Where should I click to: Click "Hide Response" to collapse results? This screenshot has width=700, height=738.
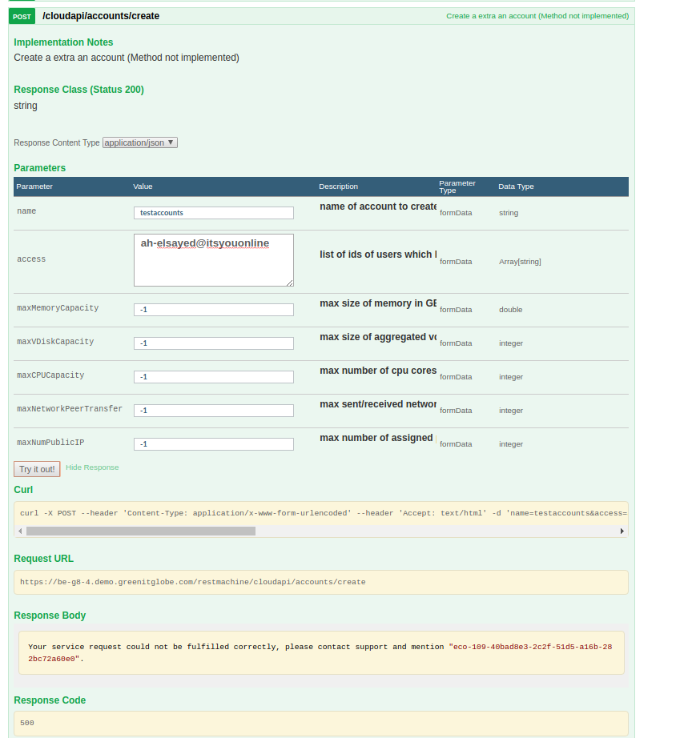coord(92,467)
